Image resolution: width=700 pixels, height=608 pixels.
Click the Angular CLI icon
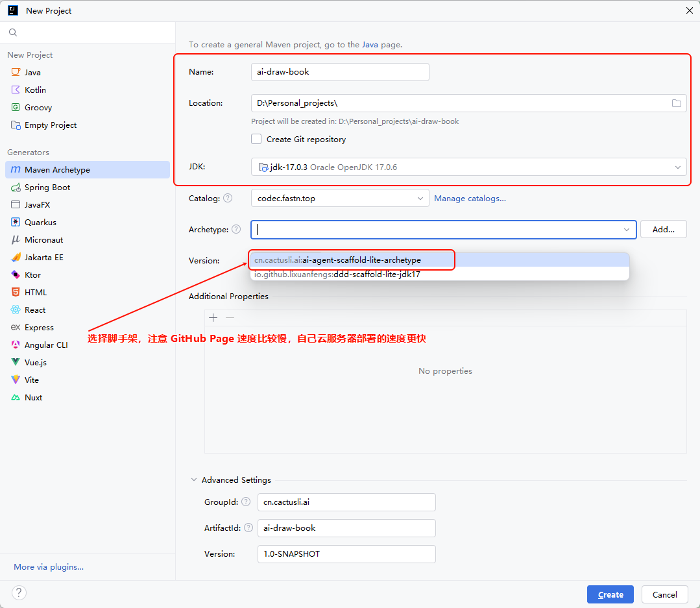(x=16, y=345)
